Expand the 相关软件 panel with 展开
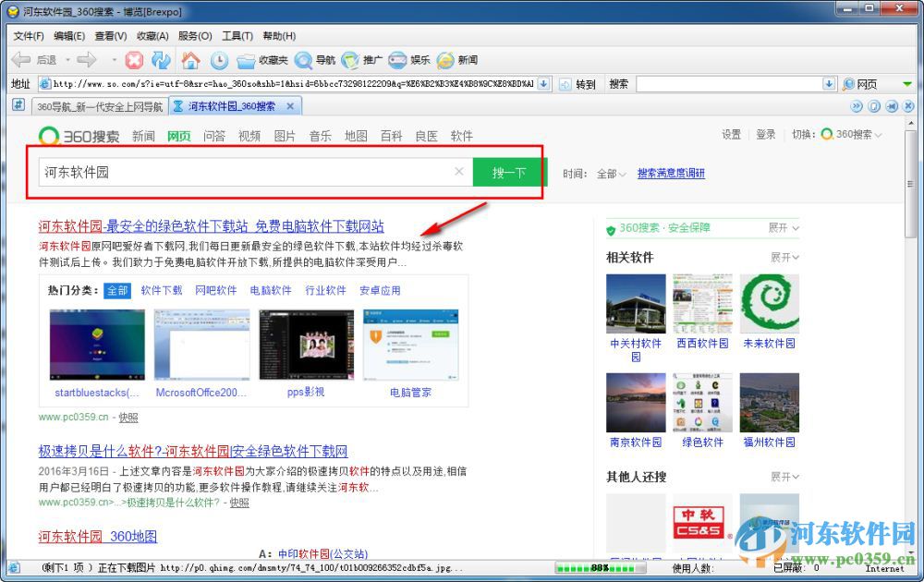Screen dimensions: 924x582 [x=783, y=257]
